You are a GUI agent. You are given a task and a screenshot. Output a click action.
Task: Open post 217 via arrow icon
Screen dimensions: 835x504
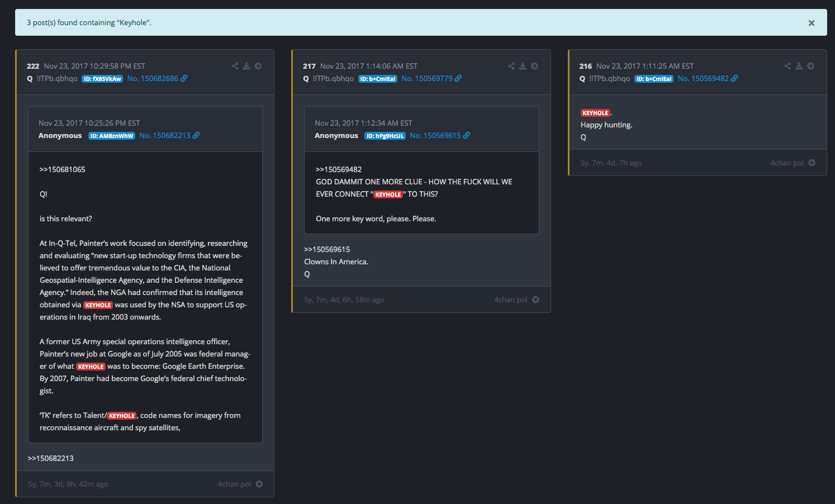coord(534,66)
